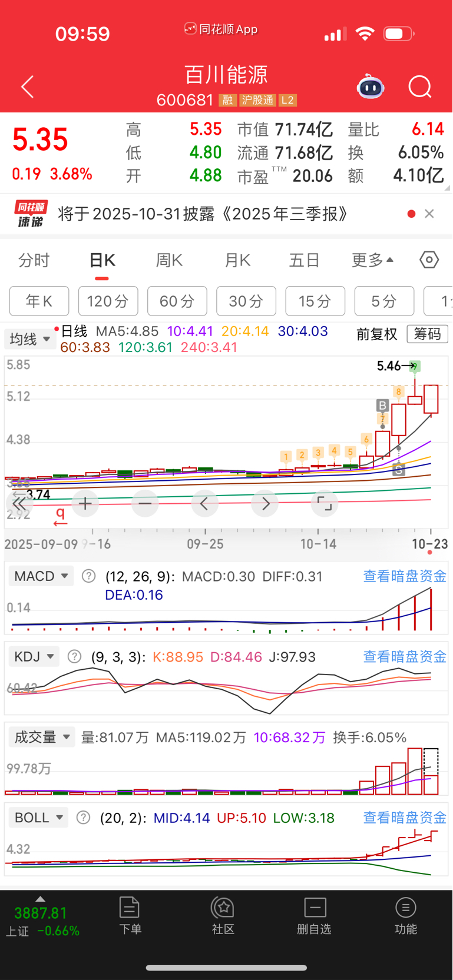Expand quote details corner triangle
The height and width of the screenshot is (980, 453).
coord(447,188)
